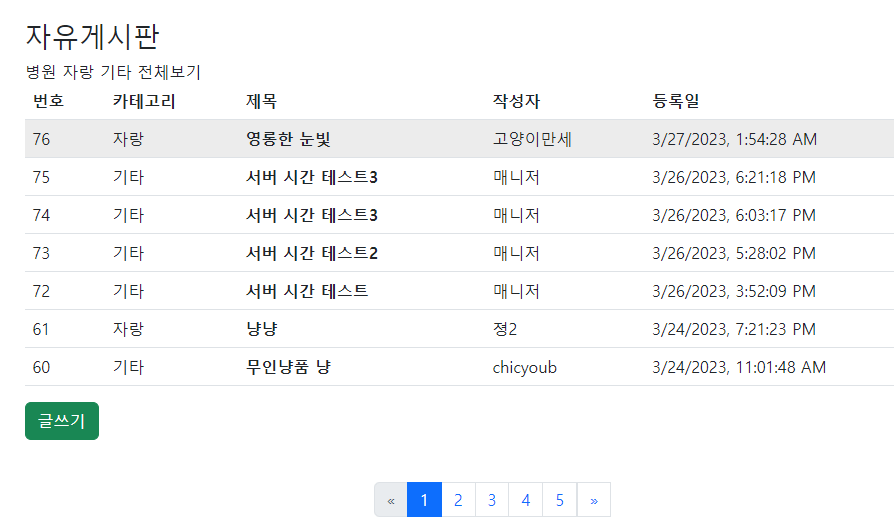Viewport: 894px width, 525px height.
Task: Open post 서버 시간 테스트 numbered 72
Action: point(307,291)
